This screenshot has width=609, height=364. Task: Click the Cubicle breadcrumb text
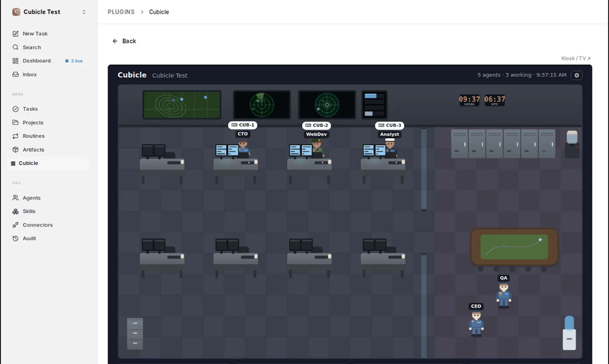(159, 12)
